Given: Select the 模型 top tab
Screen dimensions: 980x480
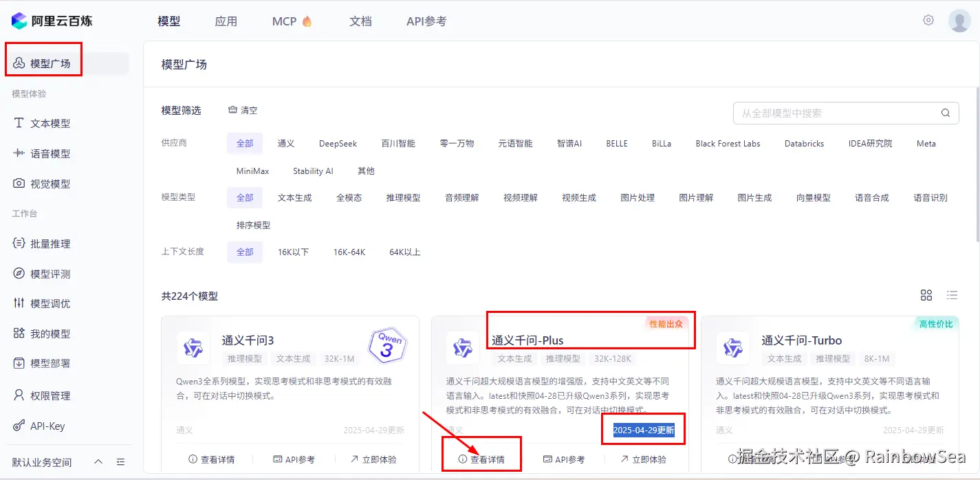Looking at the screenshot, I should [168, 21].
